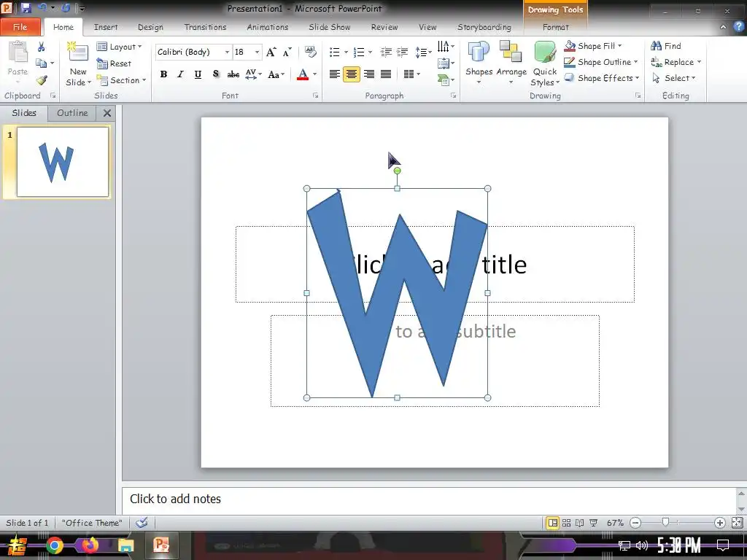
Task: Select the Format Painter brush
Action: 42,80
